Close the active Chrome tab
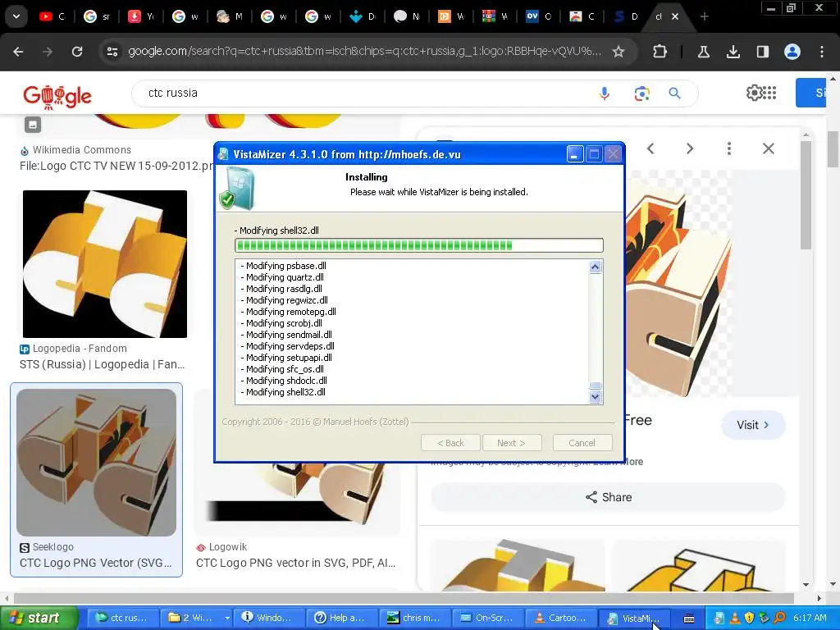 (x=675, y=16)
